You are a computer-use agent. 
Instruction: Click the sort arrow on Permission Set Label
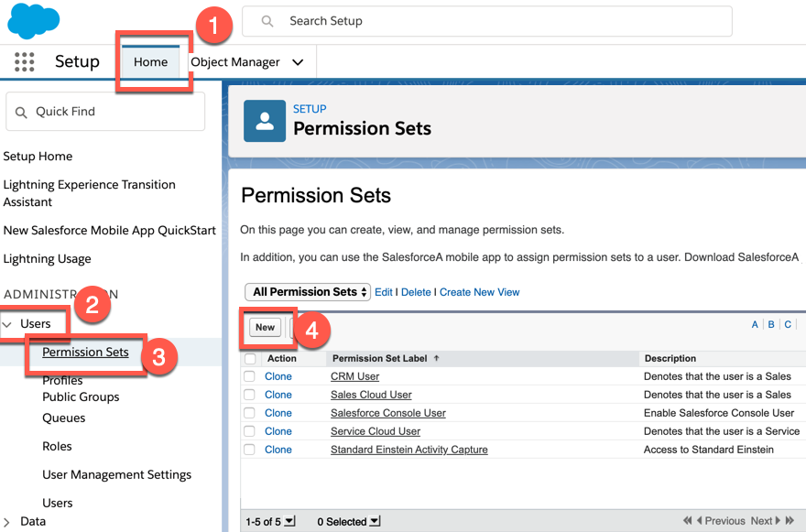(x=436, y=358)
